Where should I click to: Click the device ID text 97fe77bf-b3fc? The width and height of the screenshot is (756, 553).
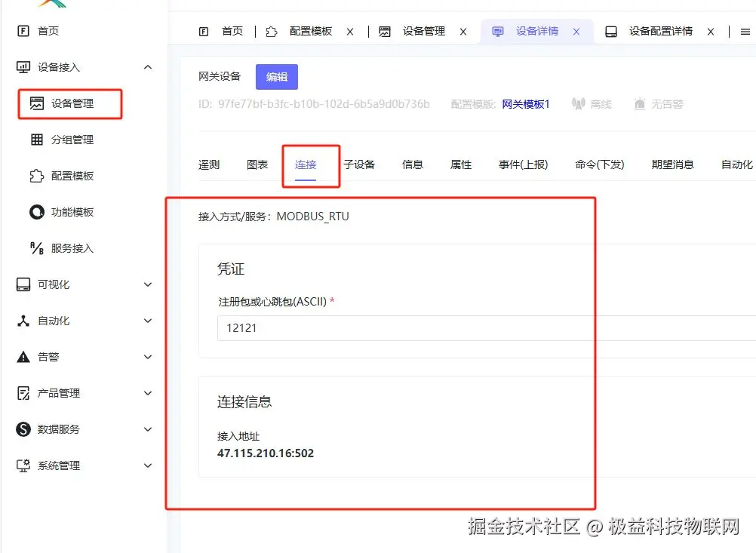324,104
